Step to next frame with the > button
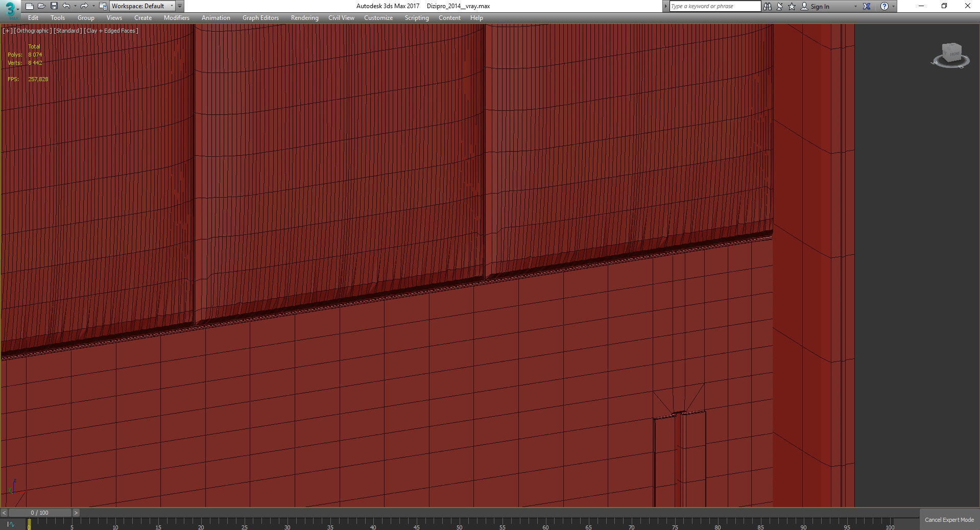This screenshot has height=530, width=980. [76, 513]
